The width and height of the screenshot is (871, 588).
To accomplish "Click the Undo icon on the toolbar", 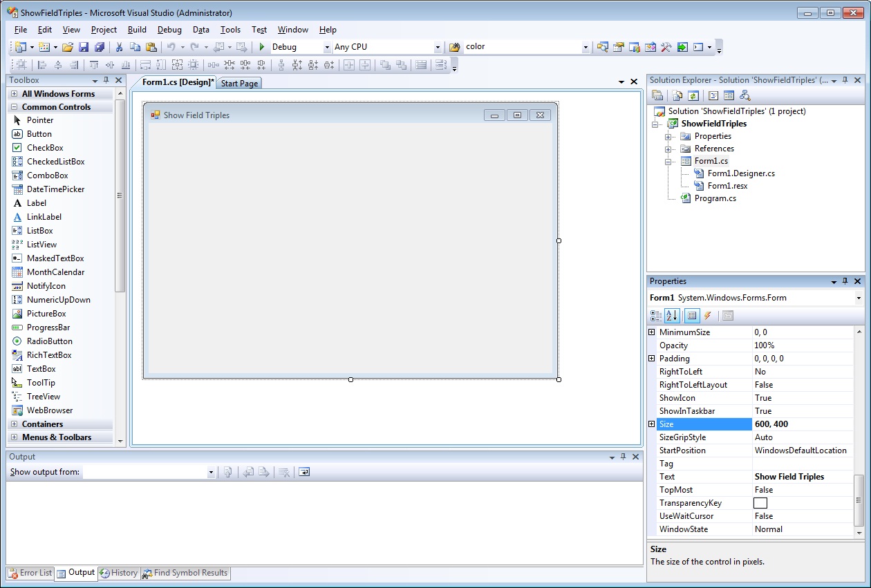I will tap(169, 46).
